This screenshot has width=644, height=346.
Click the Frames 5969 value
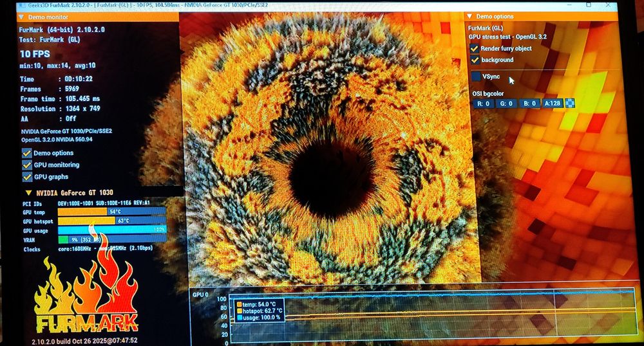(72, 89)
